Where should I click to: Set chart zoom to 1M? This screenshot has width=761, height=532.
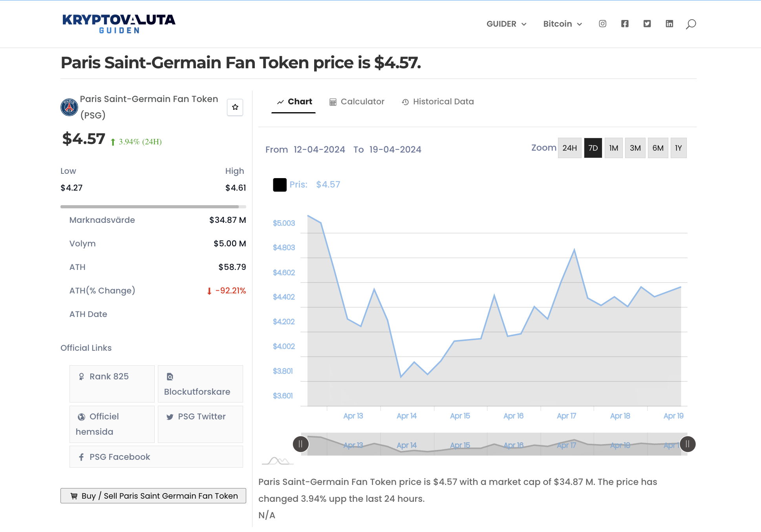613,148
